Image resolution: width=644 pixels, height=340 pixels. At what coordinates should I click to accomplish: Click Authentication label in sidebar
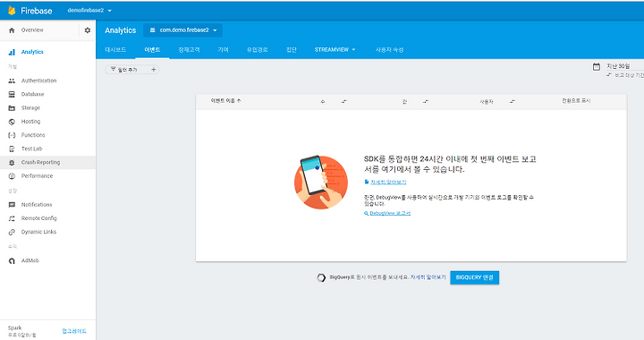(39, 81)
